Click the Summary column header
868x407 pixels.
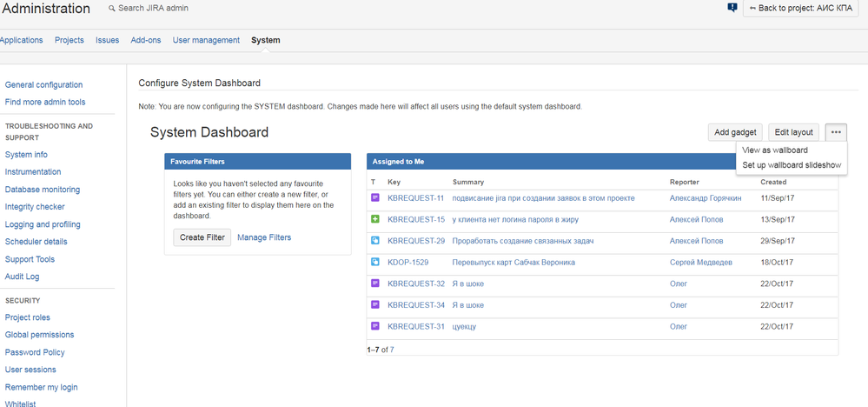[x=468, y=182]
